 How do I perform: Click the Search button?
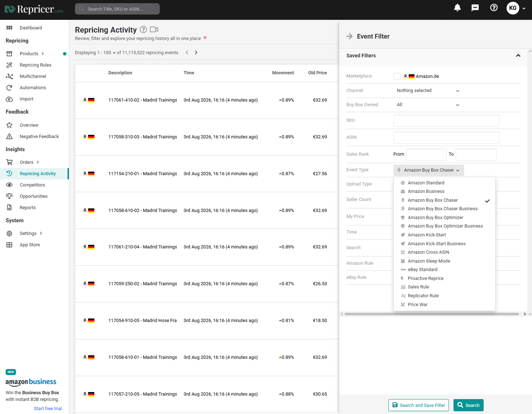[468, 406]
